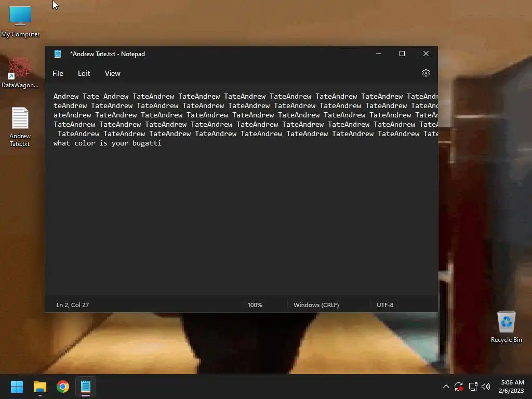Click the Ln 2, Col 27 status indicator
This screenshot has width=532, height=399.
[x=73, y=304]
